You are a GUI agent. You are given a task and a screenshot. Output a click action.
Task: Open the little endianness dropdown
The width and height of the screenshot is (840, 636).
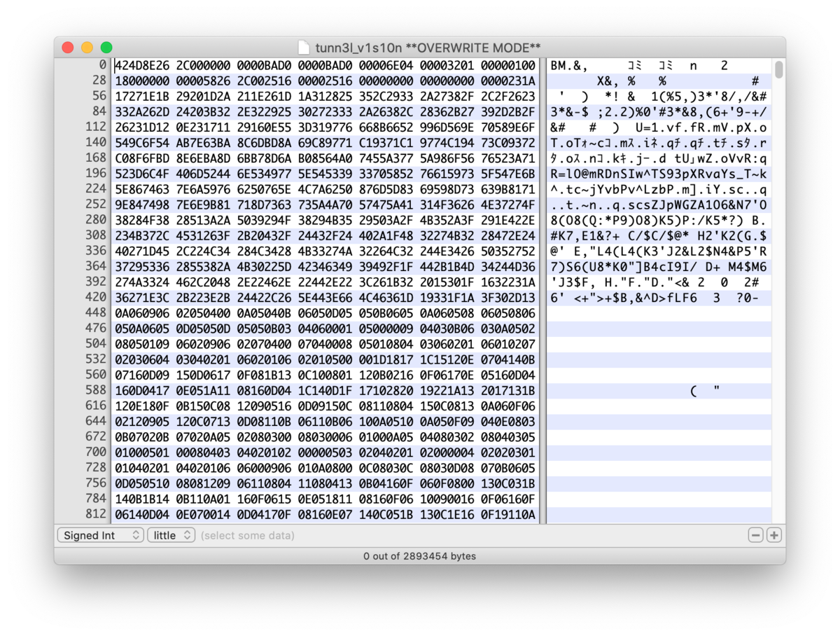[171, 535]
